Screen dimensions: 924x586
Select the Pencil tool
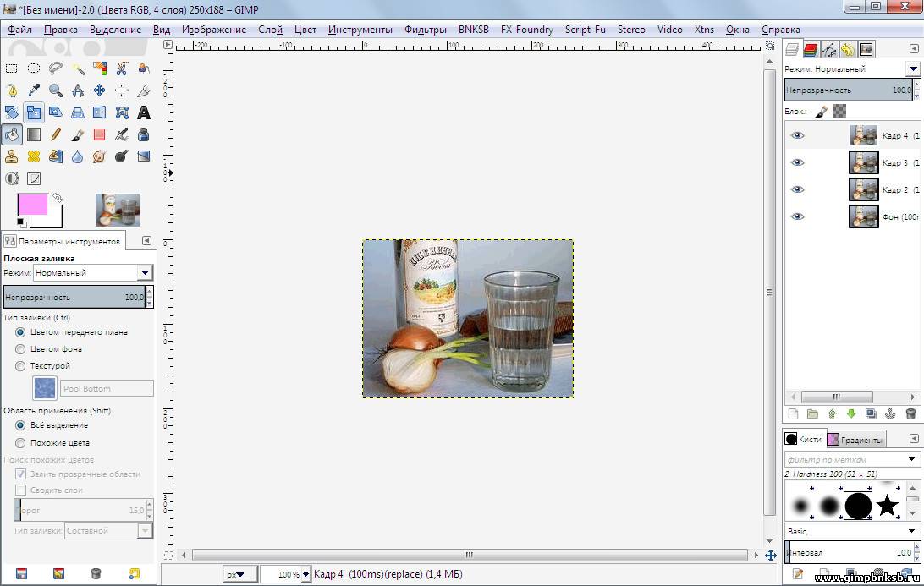click(x=55, y=134)
